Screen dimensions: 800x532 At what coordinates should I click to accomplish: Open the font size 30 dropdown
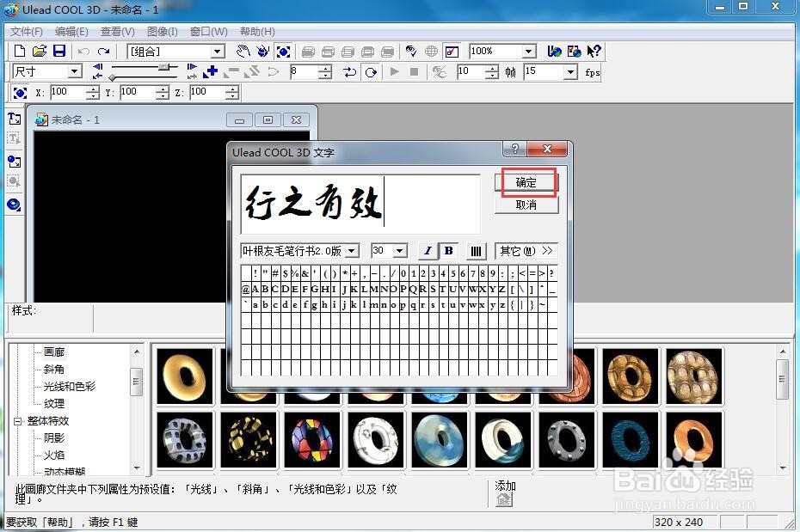400,251
